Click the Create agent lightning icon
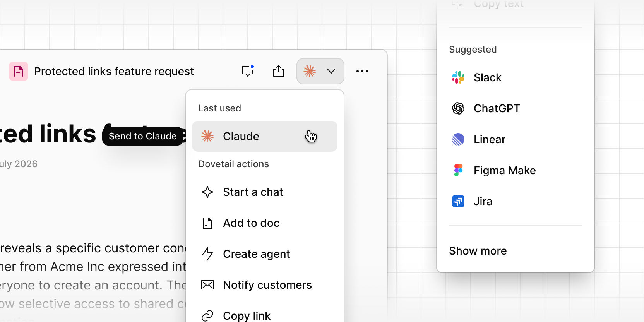The width and height of the screenshot is (644, 322). (207, 254)
